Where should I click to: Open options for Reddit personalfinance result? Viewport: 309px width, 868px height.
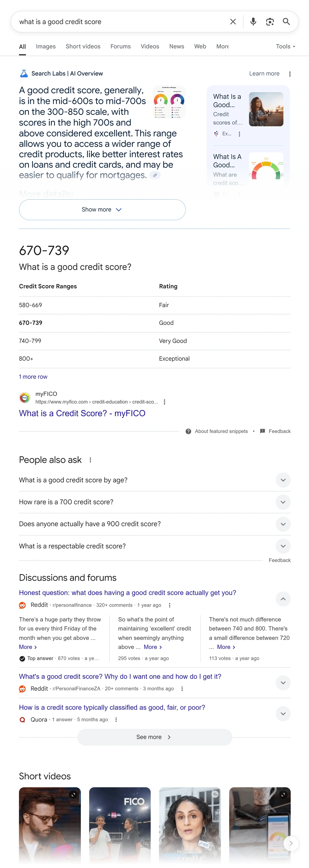coord(169,605)
